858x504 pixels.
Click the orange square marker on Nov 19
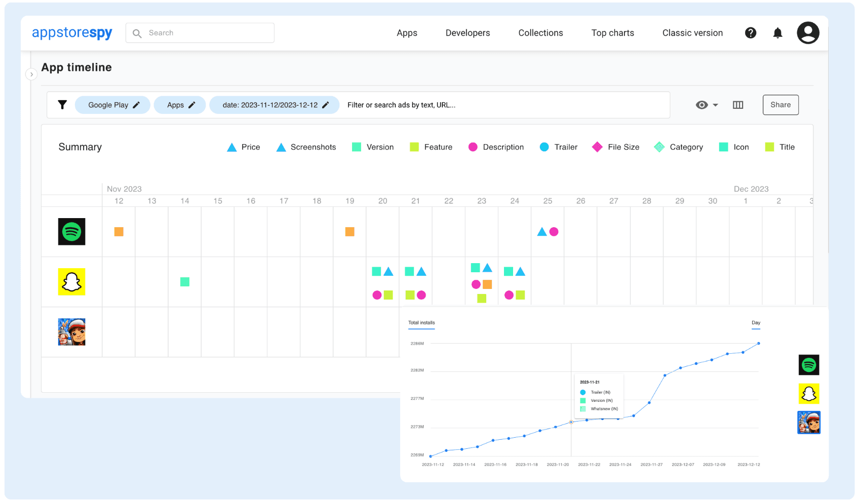click(x=349, y=232)
